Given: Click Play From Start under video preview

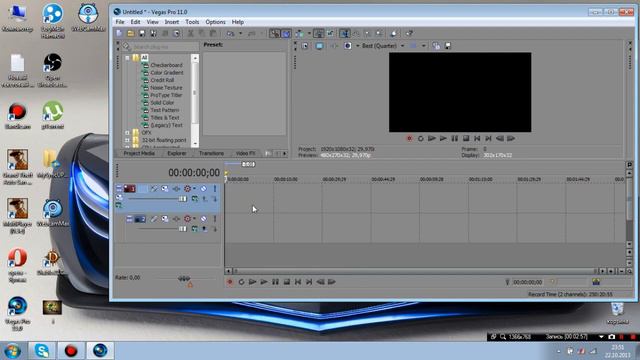Looking at the screenshot, I should (x=431, y=138).
